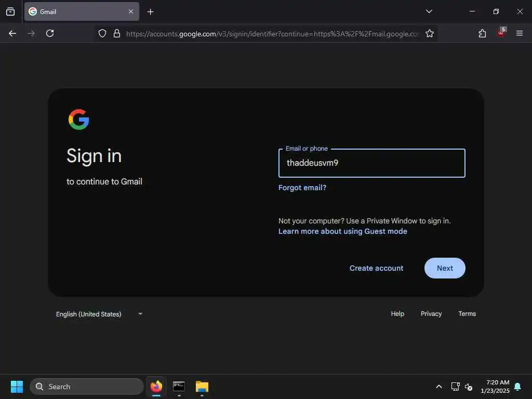The image size is (532, 399).
Task: Open the clock showing 7:20 AM
Action: click(495, 387)
